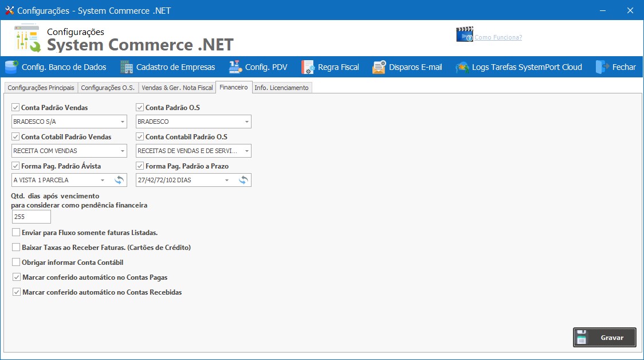644x360 pixels.
Task: Open the RECEITA COM VENDAS dropdown
Action: tap(123, 151)
